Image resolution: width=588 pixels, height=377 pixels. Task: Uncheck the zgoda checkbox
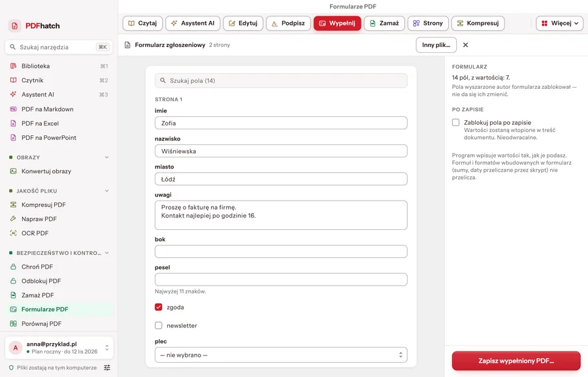159,307
